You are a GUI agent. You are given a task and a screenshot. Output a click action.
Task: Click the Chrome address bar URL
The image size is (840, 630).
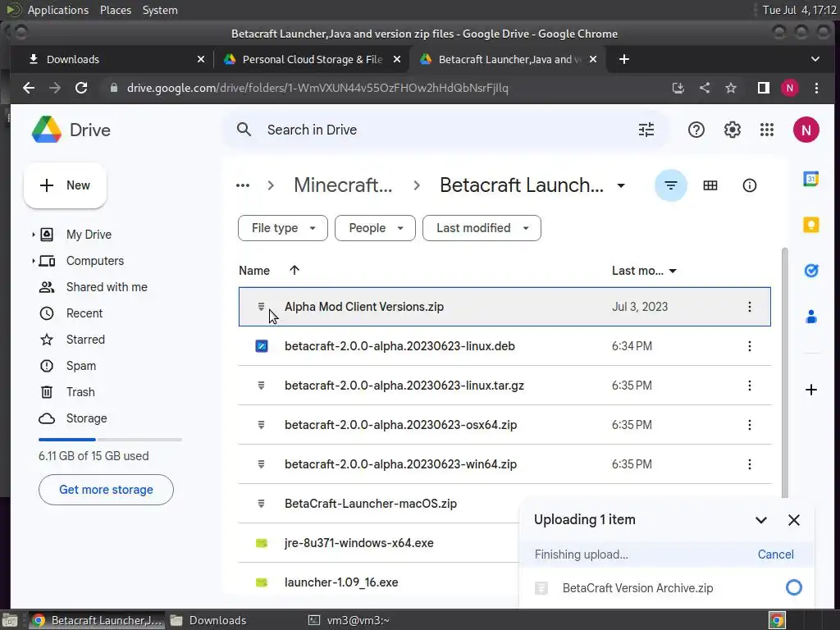[317, 88]
